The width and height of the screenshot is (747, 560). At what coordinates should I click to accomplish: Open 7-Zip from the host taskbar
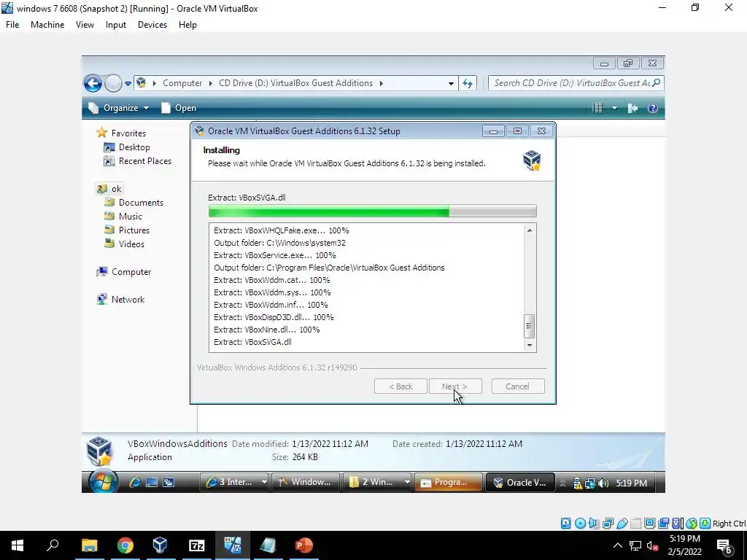coord(197,545)
